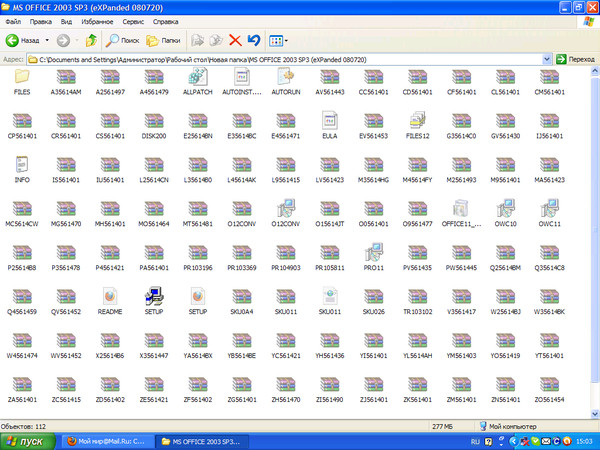Select the SKU011 web document icon
This screenshot has height=450, width=600.
pyautogui.click(x=329, y=297)
